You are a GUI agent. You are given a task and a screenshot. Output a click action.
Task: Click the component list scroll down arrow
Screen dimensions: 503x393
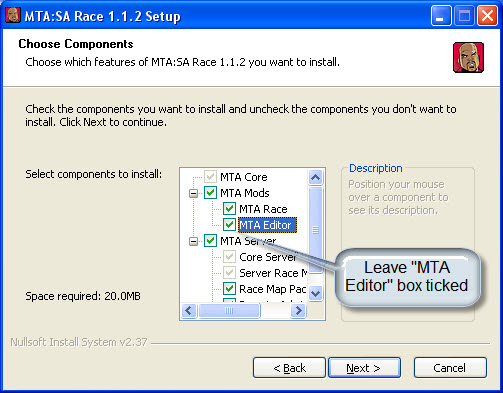[315, 294]
